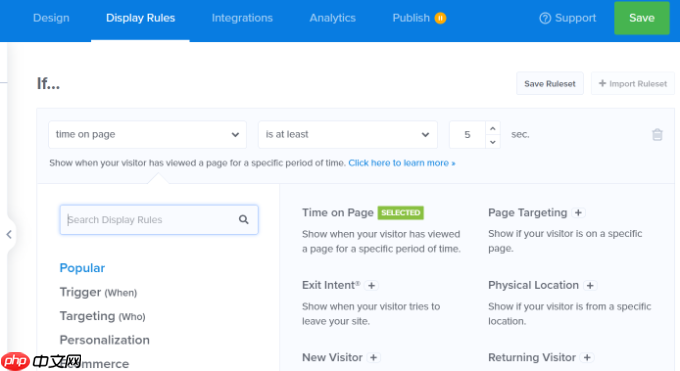The width and height of the screenshot is (680, 371).
Task: Click the Save Ruleset button
Action: point(549,83)
